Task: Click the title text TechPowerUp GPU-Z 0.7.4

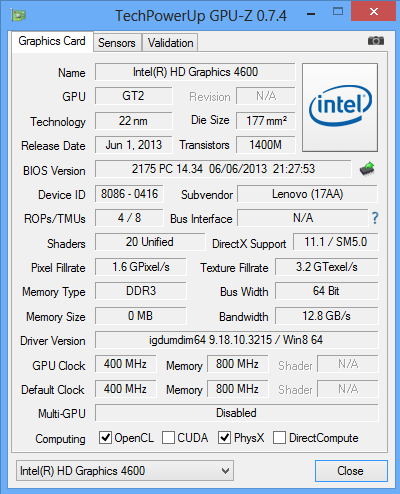Action: 201,15
